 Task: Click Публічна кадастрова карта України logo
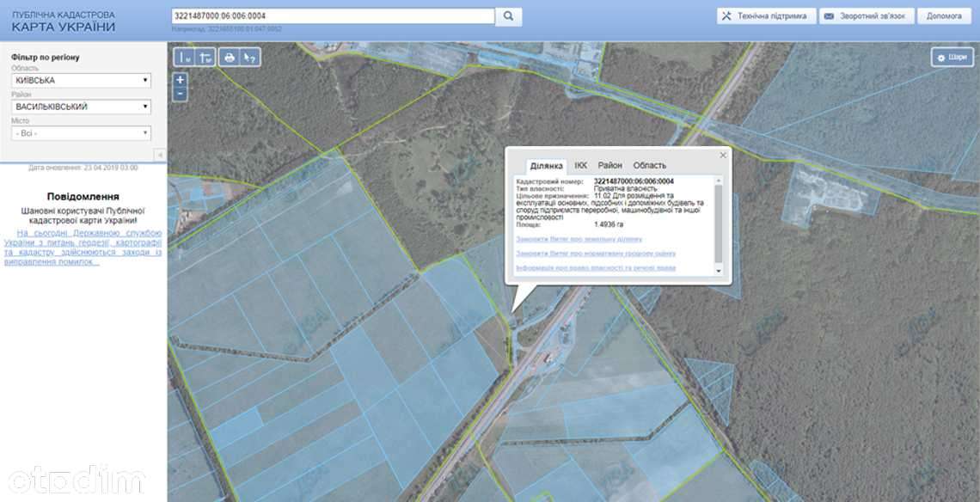[x=64, y=21]
